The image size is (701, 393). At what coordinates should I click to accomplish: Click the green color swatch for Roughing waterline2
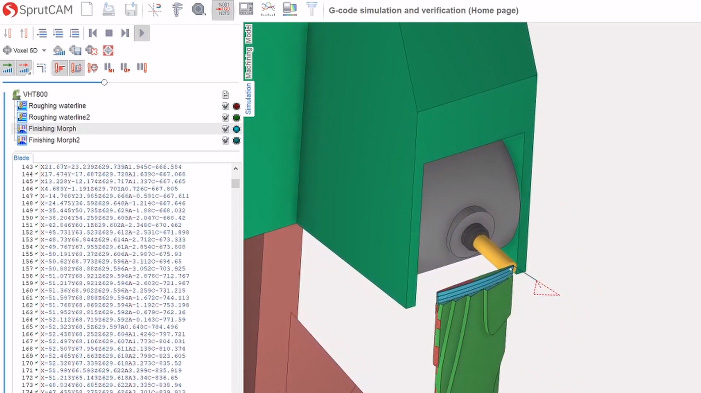[236, 118]
